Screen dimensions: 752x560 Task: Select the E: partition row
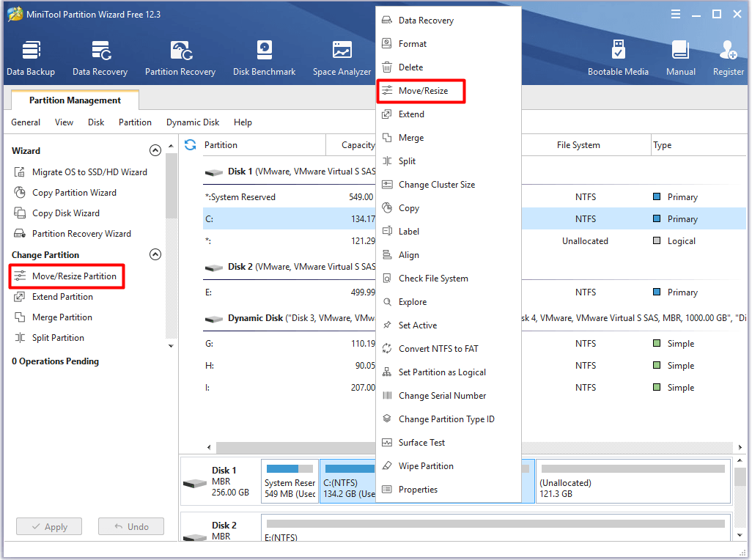(x=474, y=292)
